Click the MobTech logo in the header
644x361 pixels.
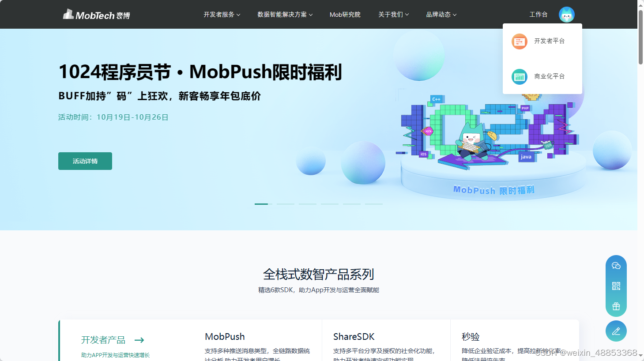pos(96,15)
